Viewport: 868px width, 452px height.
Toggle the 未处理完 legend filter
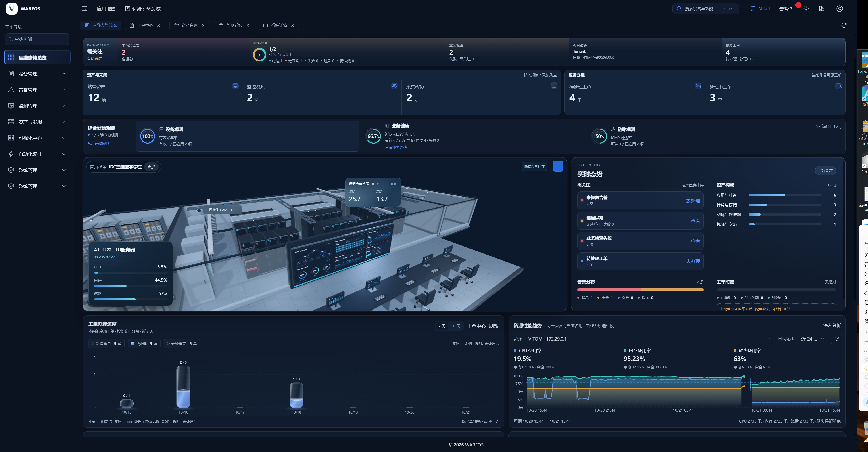click(182, 343)
